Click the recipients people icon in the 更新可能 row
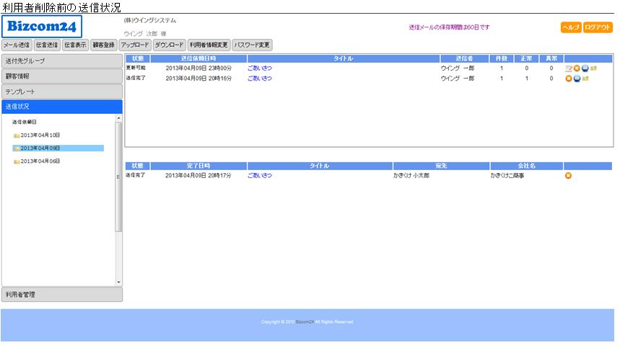The height and width of the screenshot is (364, 620). pyautogui.click(x=593, y=68)
